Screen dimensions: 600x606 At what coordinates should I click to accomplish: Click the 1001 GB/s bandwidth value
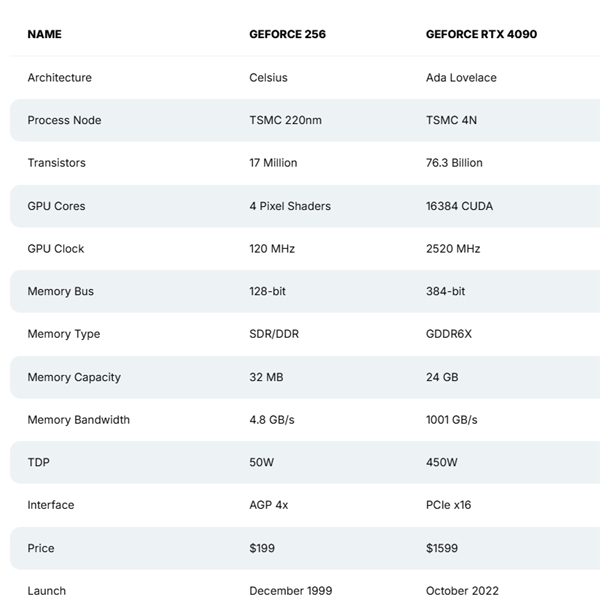pos(451,420)
